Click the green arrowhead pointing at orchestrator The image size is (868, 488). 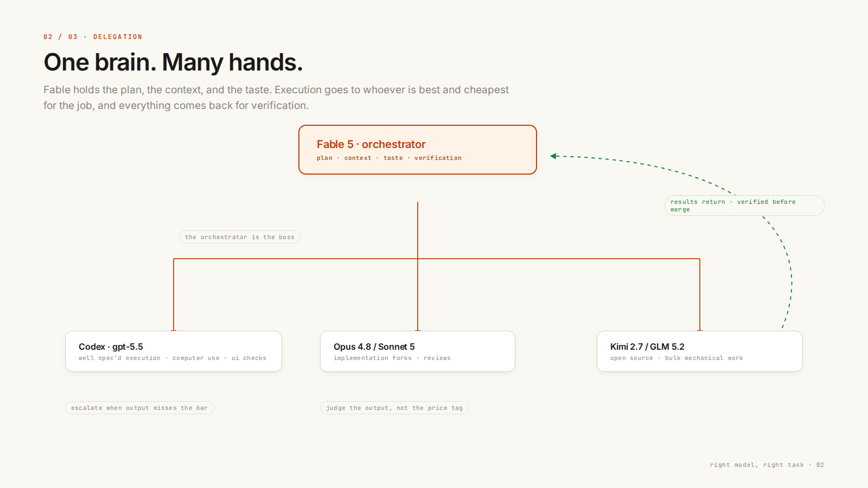pyautogui.click(x=554, y=156)
